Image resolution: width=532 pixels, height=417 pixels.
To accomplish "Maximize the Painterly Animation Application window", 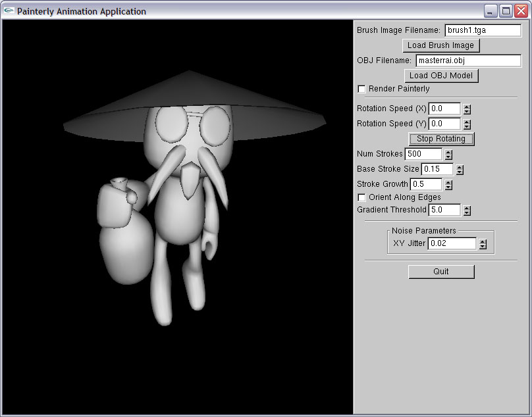I will tap(506, 11).
